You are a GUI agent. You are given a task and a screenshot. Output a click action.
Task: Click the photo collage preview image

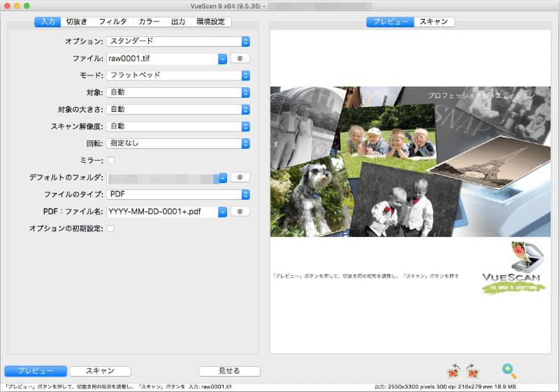(410, 161)
